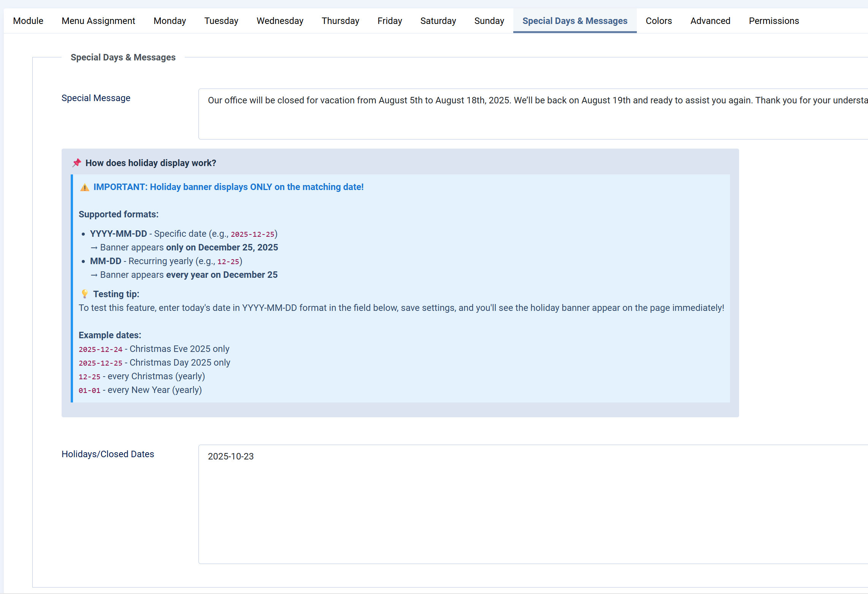This screenshot has width=868, height=594.
Task: Switch to the Friday tab
Action: 390,21
